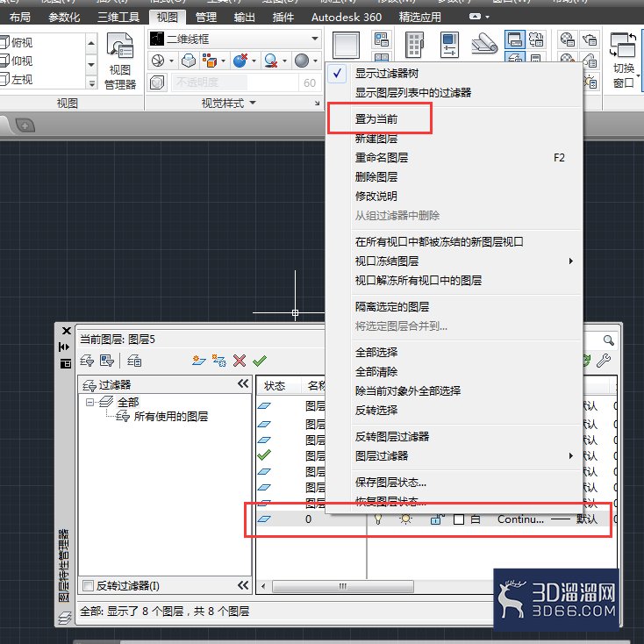Click the bottom expand arrow of the views list
Image resolution: width=644 pixels, height=644 pixels.
[x=91, y=83]
